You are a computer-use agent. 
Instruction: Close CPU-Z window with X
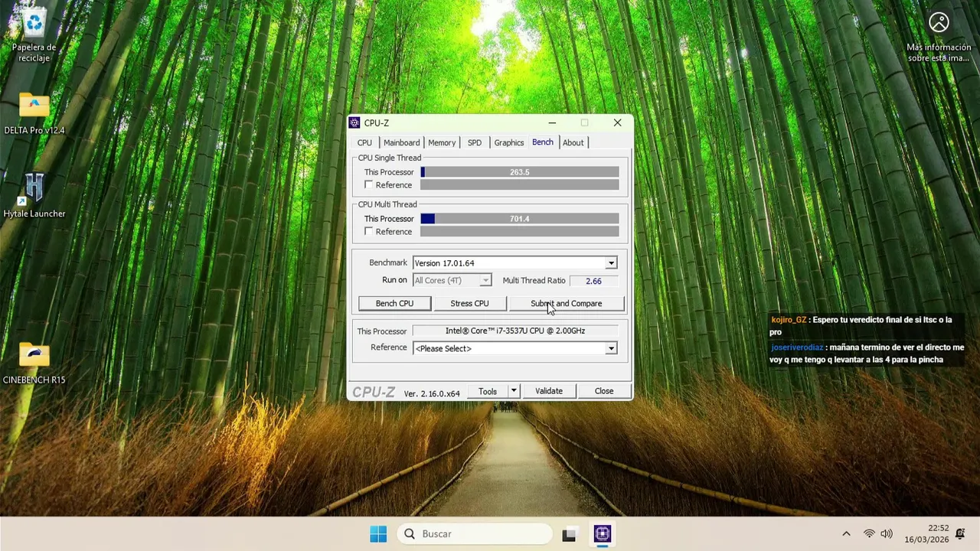(617, 122)
